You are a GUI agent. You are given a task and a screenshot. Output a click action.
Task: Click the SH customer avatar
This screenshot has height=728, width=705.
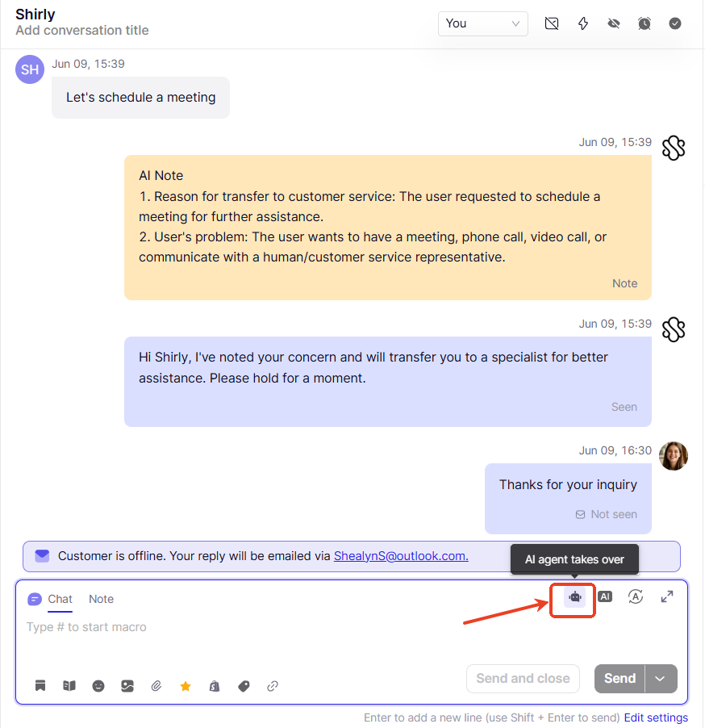coord(30,69)
